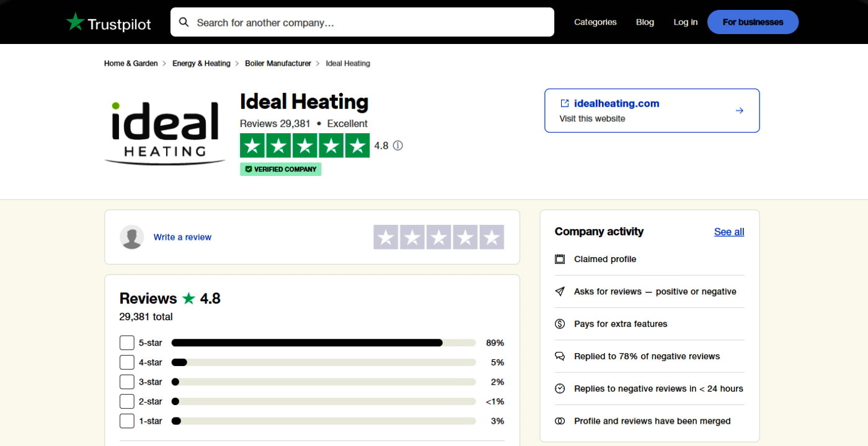The height and width of the screenshot is (446, 868).
Task: Click the 3-star 2% rating bar
Action: [x=324, y=382]
